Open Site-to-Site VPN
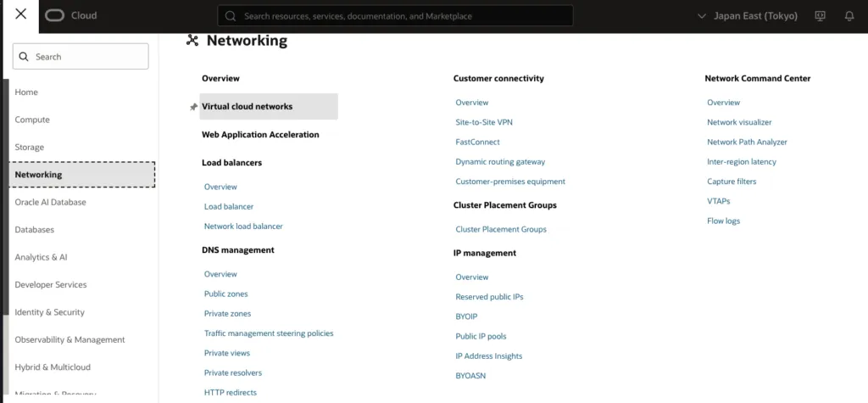This screenshot has width=868, height=403. coord(484,122)
